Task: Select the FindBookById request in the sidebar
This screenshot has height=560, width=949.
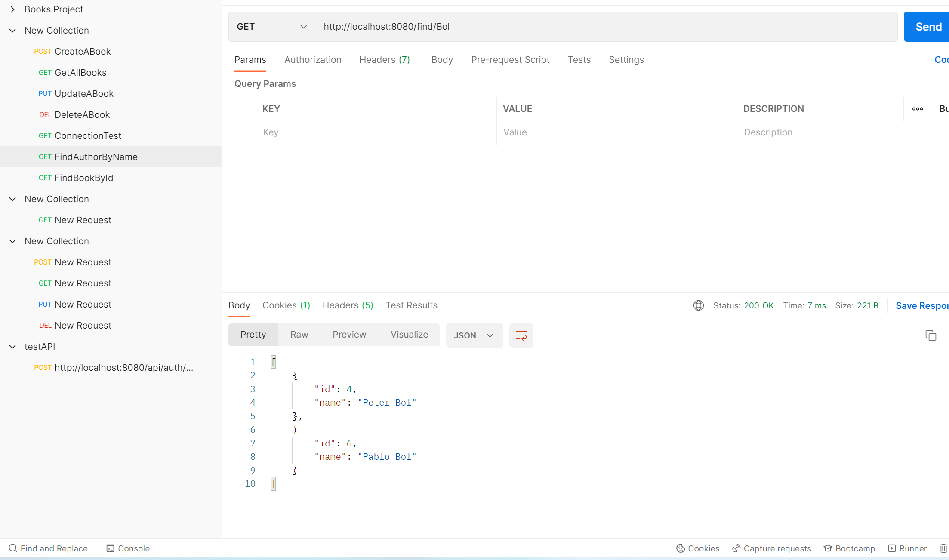Action: (83, 178)
